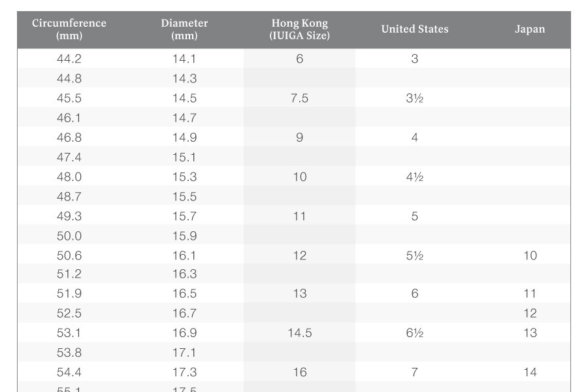The image size is (588, 392).
Task: Click Hong Kong size 7.5 cell
Action: (300, 98)
